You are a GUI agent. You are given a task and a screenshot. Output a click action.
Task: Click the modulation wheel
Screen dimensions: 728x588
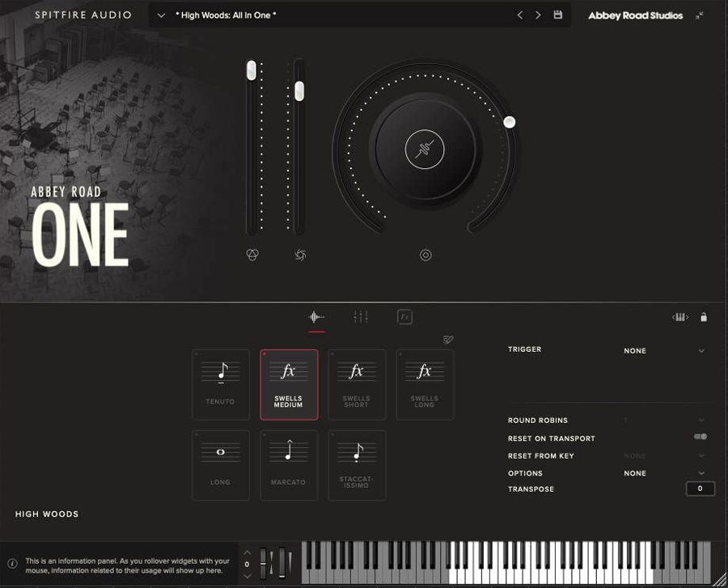(x=281, y=564)
